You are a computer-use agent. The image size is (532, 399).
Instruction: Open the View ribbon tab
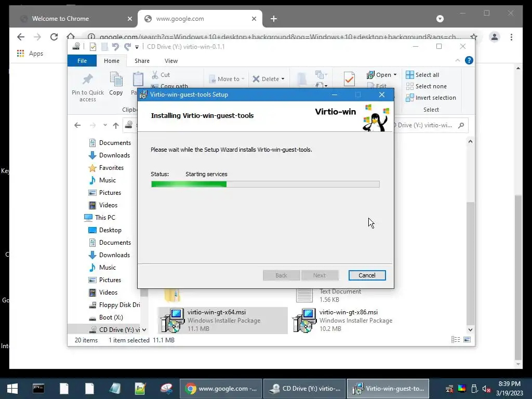(171, 61)
